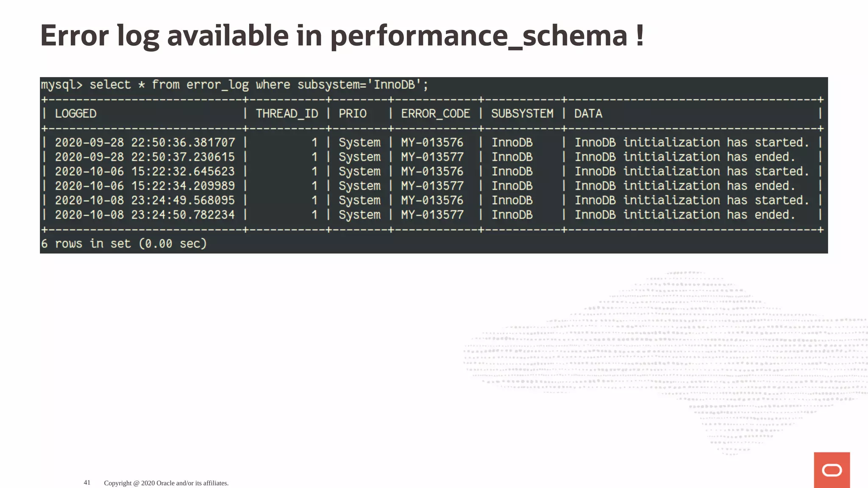Screen dimensions: 868x488
Task: Click the PRIO column header
Action: click(x=352, y=114)
